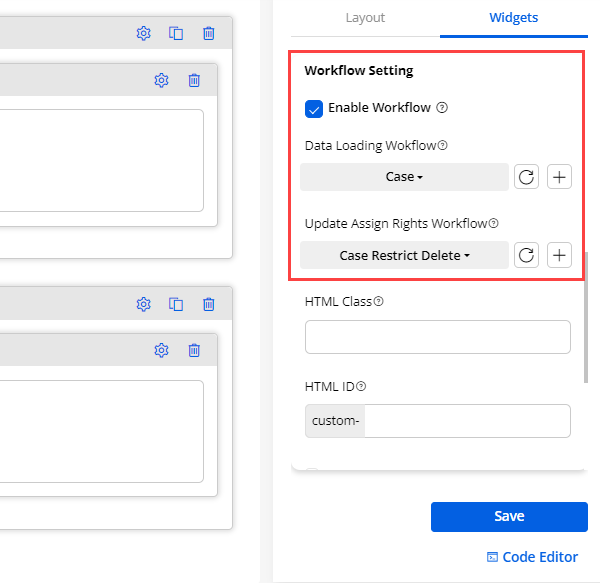Click help icon next to Enable Workflow

tap(442, 108)
